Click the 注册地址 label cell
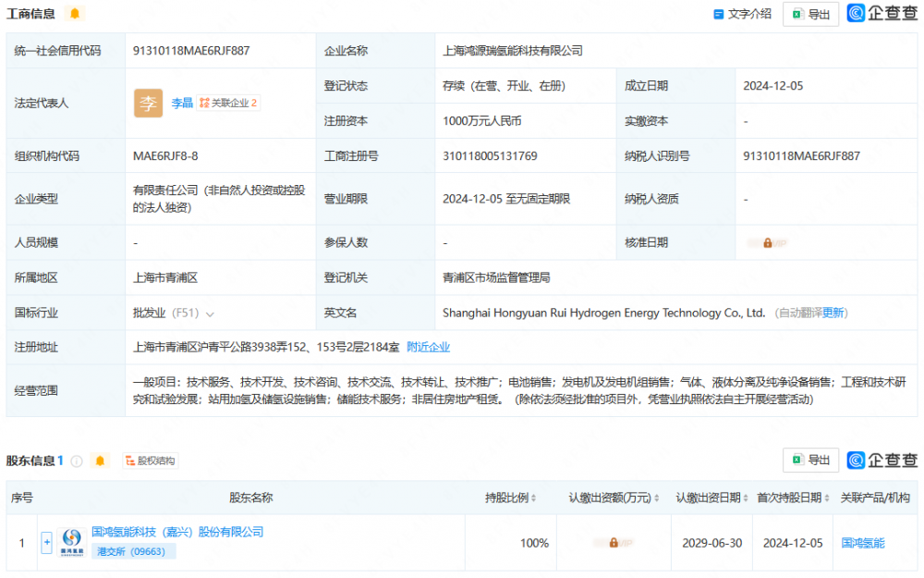The height and width of the screenshot is (578, 924). point(66,347)
